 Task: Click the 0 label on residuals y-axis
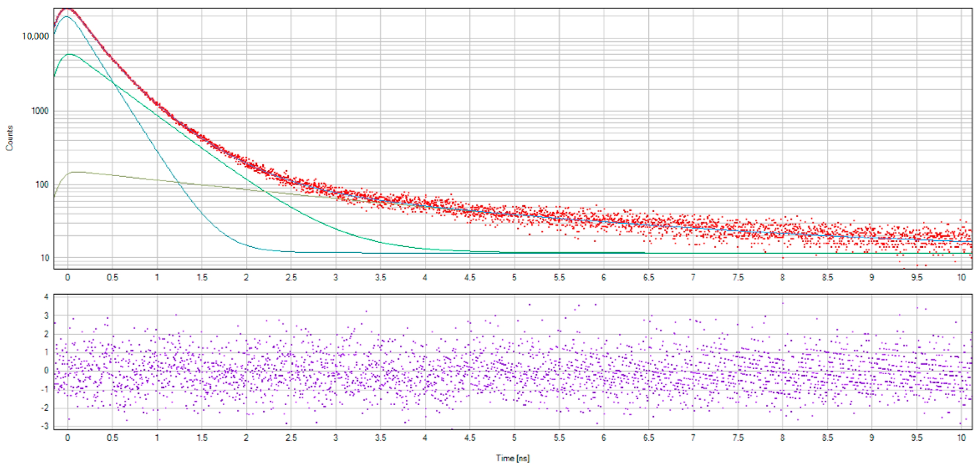46,370
